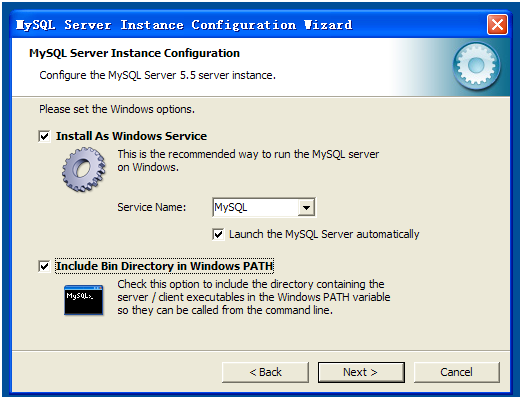Click the MySQL command prompt icon
The width and height of the screenshot is (522, 399).
(x=83, y=300)
